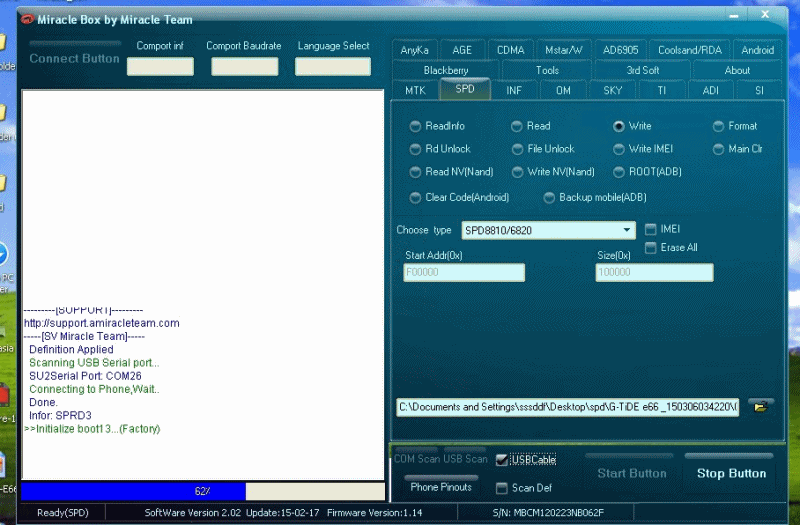
Task: Switch to the SI tab
Action: 759,90
